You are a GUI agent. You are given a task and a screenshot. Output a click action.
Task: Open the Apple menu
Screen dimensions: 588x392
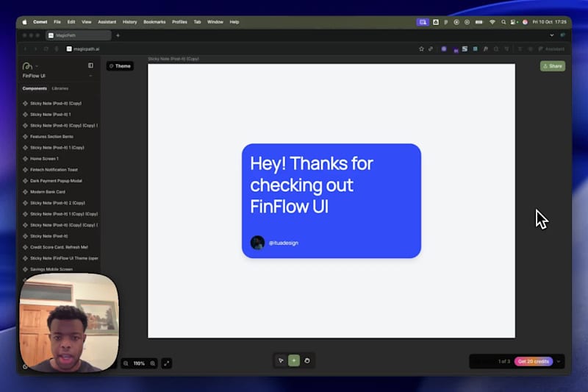24,22
